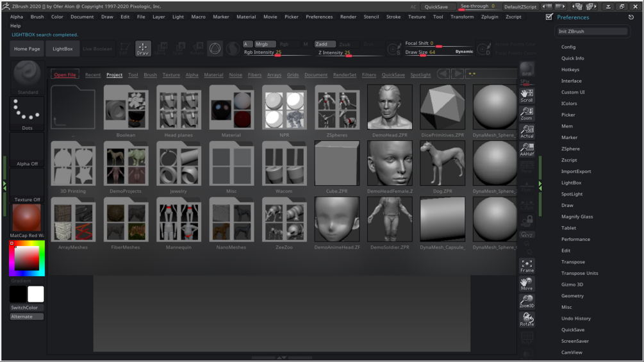
Task: Open the MatCap Red Wax material selector
Action: [27, 221]
